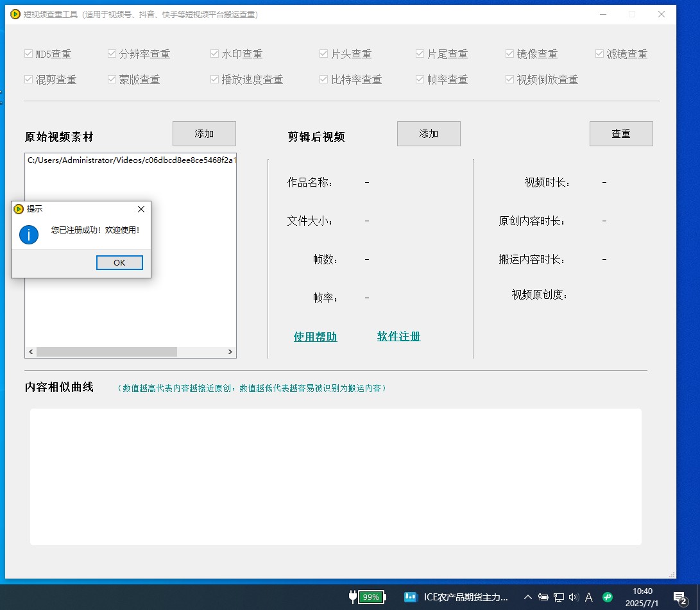Image resolution: width=700 pixels, height=610 pixels.
Task: Click the 视频原创度 label
Action: (x=540, y=294)
